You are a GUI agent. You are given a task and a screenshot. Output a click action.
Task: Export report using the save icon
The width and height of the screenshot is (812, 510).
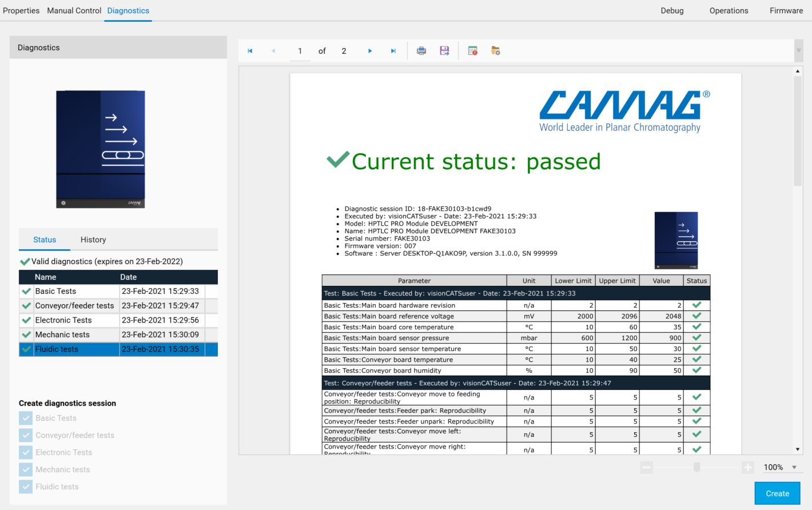pyautogui.click(x=444, y=51)
